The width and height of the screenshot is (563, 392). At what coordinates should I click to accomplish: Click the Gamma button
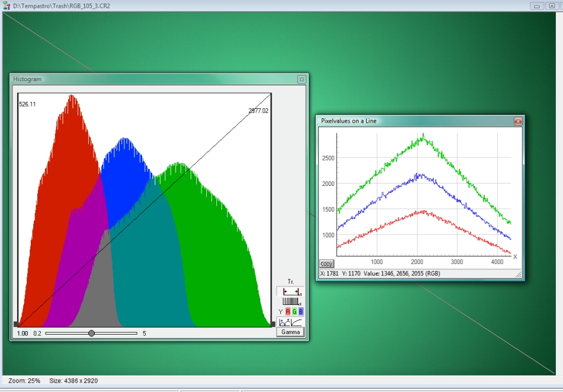[x=290, y=332]
